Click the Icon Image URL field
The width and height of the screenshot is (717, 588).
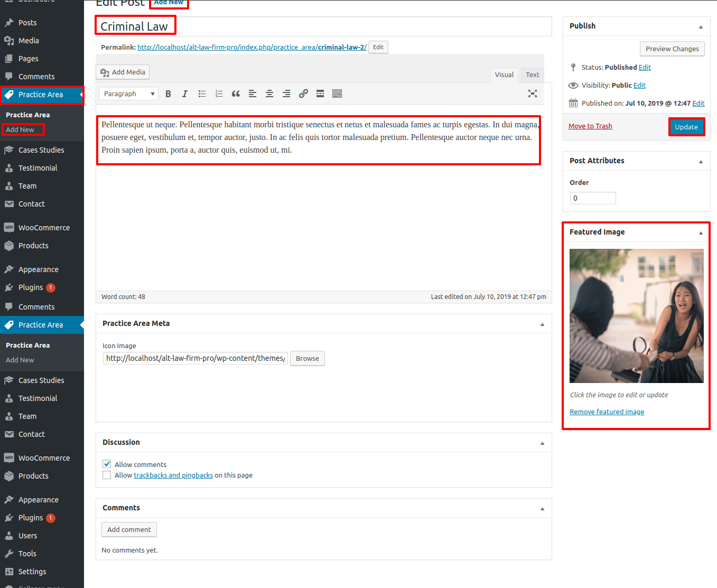[195, 358]
